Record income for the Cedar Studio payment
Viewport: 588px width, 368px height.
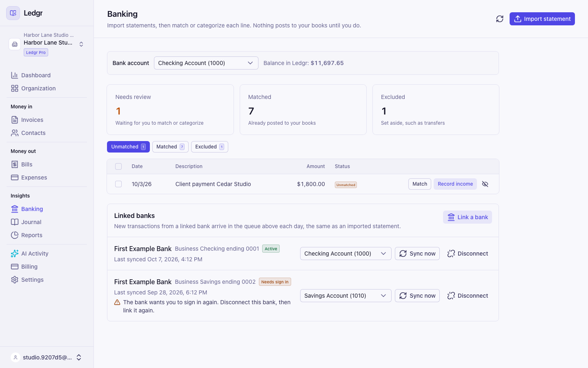pyautogui.click(x=455, y=184)
